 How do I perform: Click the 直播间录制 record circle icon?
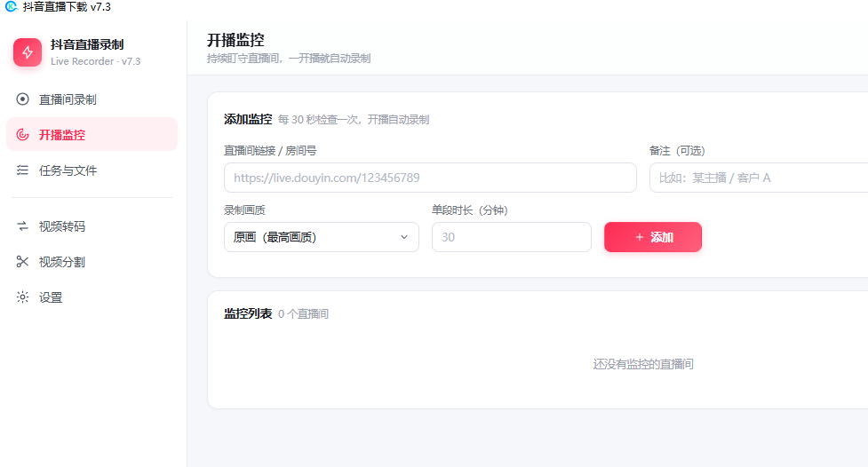coord(23,99)
